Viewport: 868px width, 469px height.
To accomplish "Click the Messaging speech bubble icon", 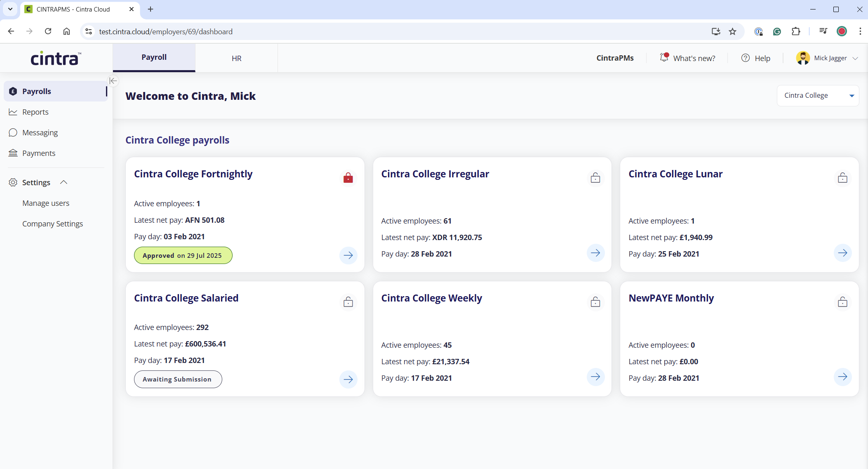I will pyautogui.click(x=13, y=132).
